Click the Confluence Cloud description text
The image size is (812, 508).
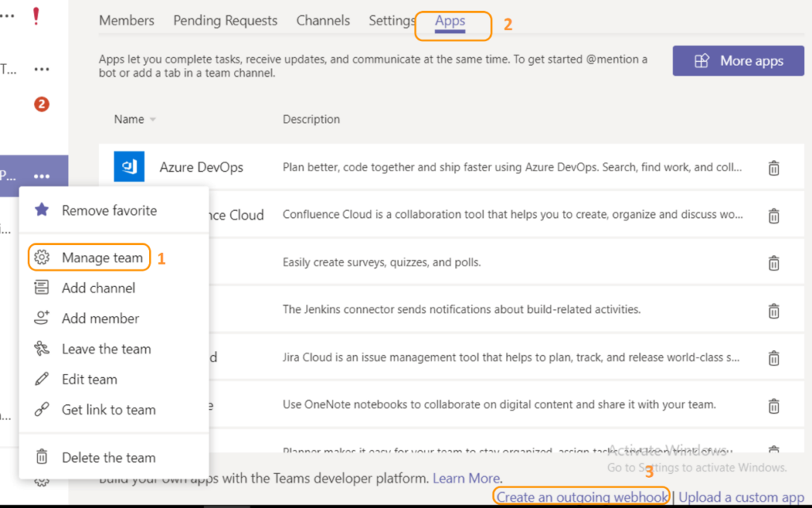tap(513, 215)
